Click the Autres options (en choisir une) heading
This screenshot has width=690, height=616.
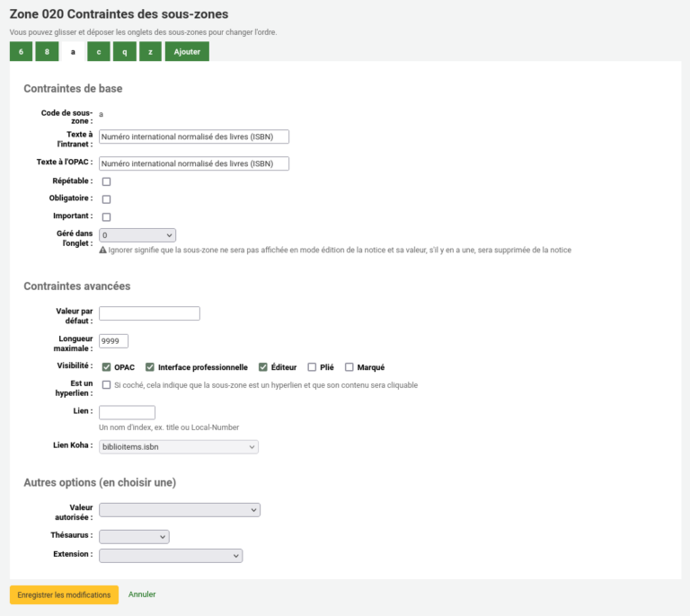pyautogui.click(x=100, y=483)
